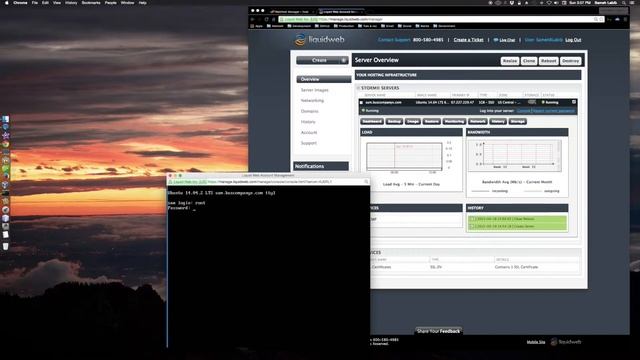
Task: Select the Liquid Web Account browser tab
Action: [x=341, y=12]
